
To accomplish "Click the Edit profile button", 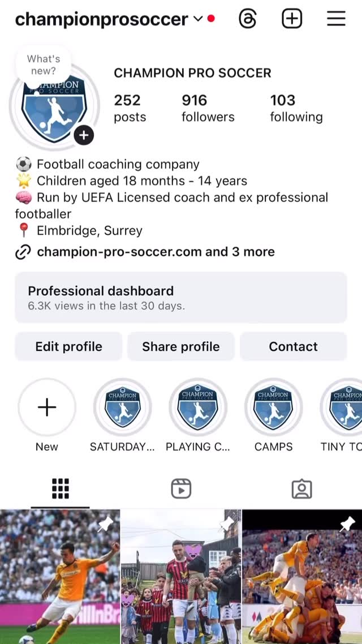I will [68, 346].
